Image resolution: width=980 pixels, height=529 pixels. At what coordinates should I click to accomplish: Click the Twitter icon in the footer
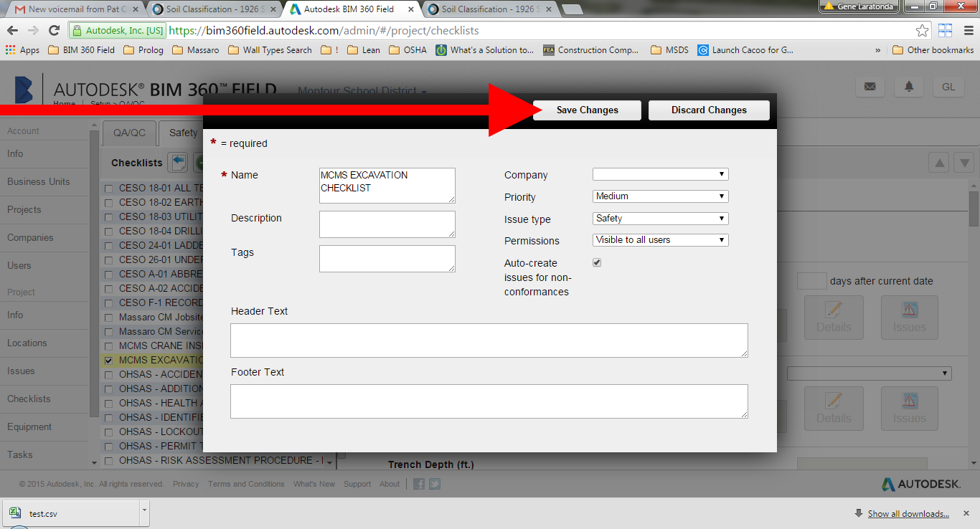(x=434, y=484)
